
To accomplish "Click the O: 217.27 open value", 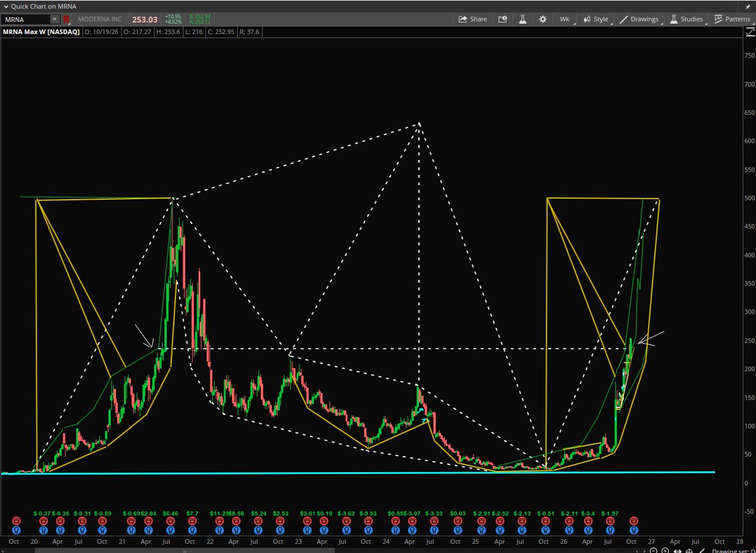I will [x=136, y=31].
